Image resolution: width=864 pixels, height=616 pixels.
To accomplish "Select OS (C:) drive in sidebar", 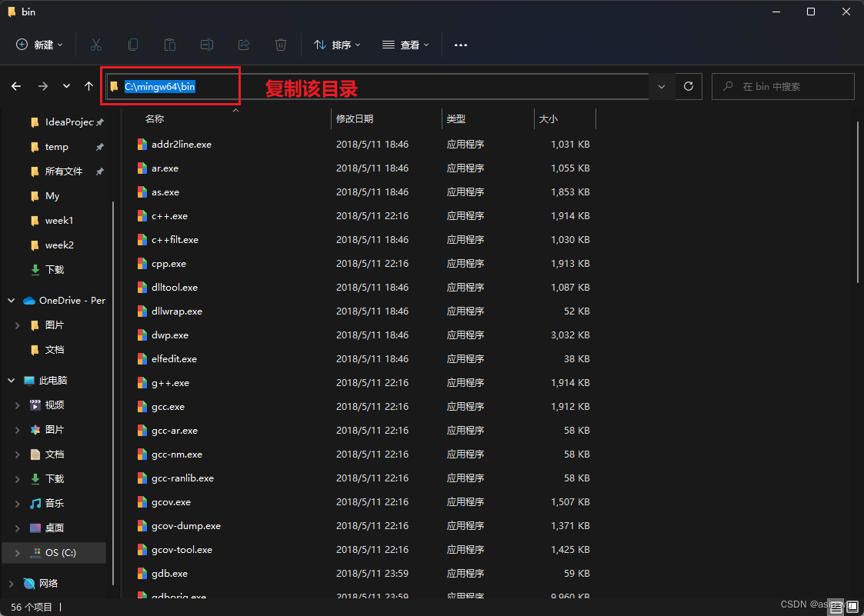I will [x=60, y=552].
